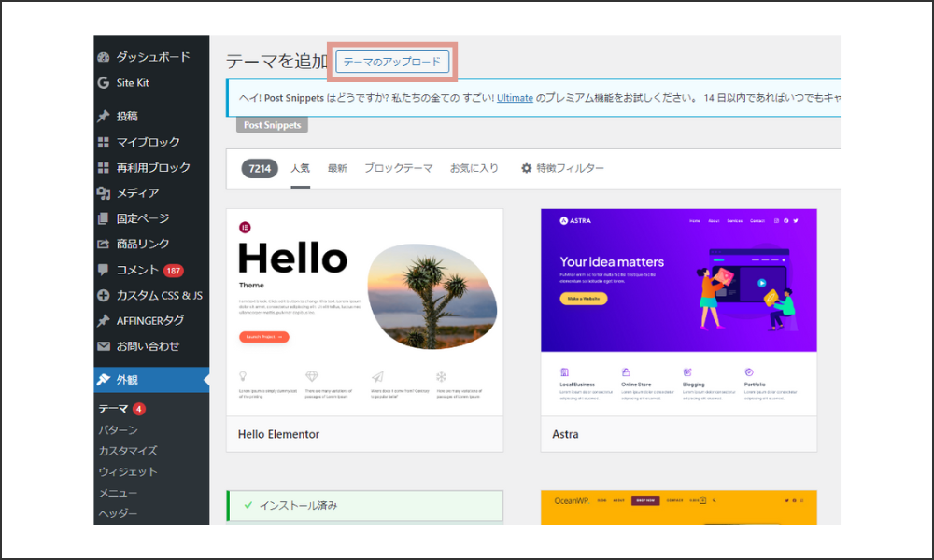This screenshot has height=560, width=934.
Task: Open the 特徴フィルター options
Action: tap(563, 168)
